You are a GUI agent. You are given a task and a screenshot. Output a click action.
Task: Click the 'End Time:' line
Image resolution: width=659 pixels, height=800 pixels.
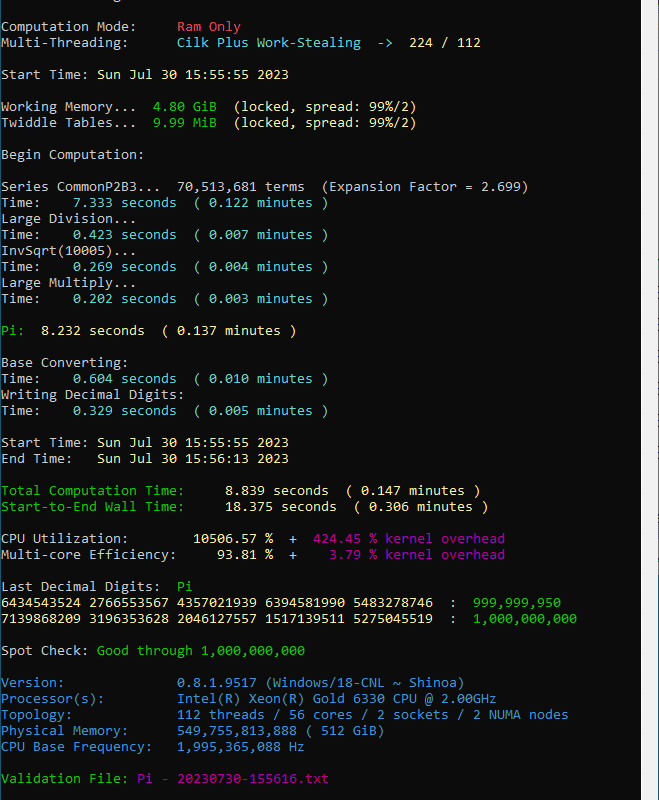[145, 459]
